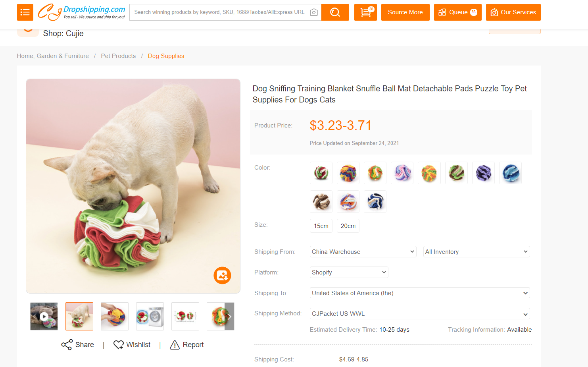Open the category list menu icon
Viewport: 588px width, 367px height.
(25, 12)
